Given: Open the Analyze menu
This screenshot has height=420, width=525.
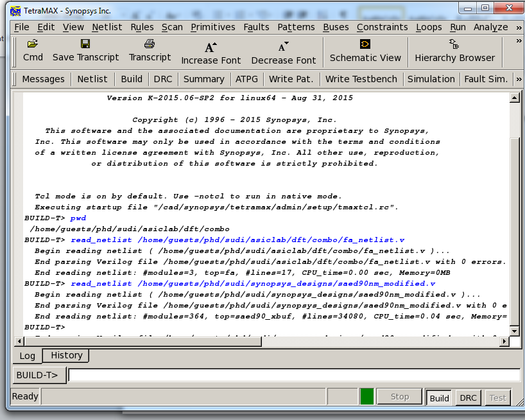Looking at the screenshot, I should [x=490, y=27].
